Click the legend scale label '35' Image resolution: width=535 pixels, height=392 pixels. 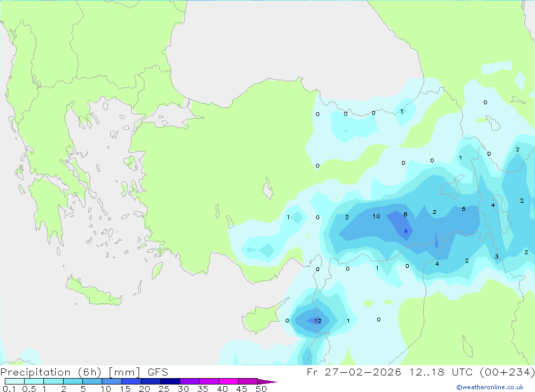pyautogui.click(x=203, y=389)
